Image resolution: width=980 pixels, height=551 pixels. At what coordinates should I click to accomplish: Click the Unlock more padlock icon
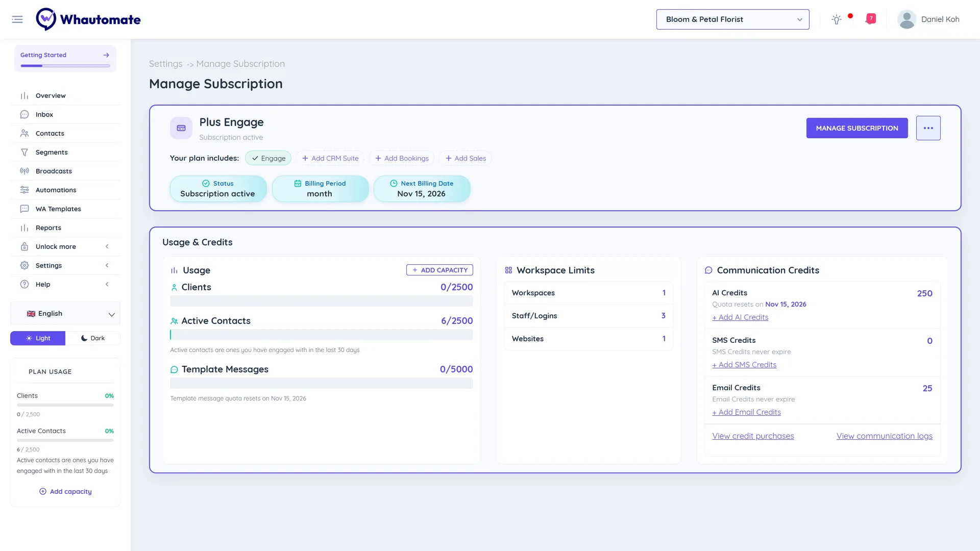coord(24,247)
